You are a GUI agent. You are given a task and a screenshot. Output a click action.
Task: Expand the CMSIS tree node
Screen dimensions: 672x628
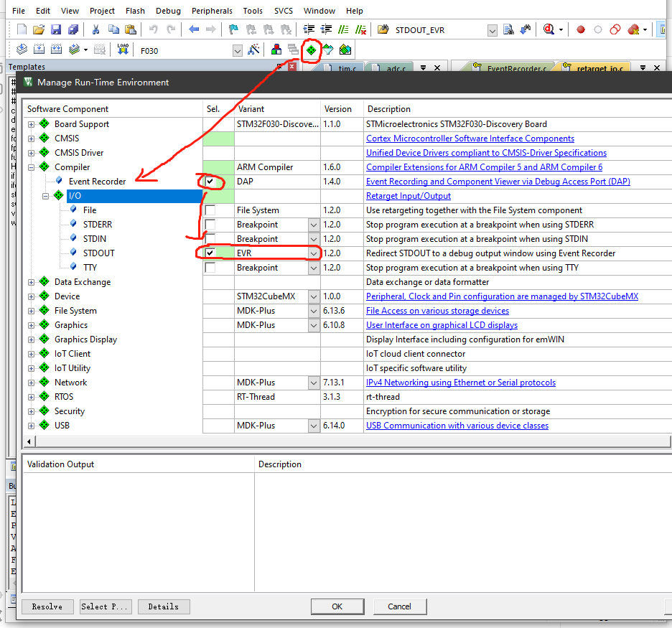[32, 139]
